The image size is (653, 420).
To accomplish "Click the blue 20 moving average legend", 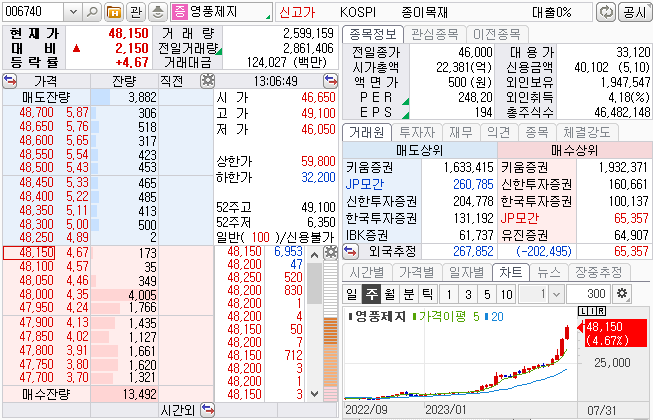I will 494,317.
